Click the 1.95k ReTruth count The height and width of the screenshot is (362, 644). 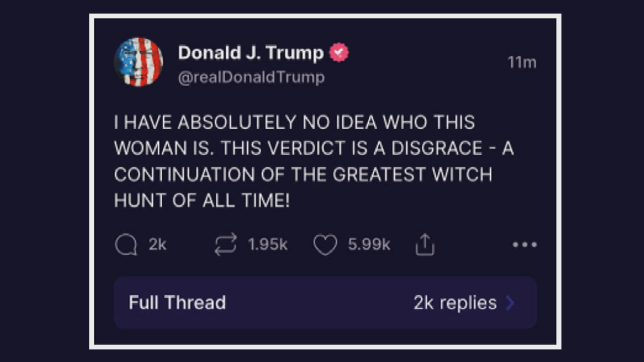point(268,244)
